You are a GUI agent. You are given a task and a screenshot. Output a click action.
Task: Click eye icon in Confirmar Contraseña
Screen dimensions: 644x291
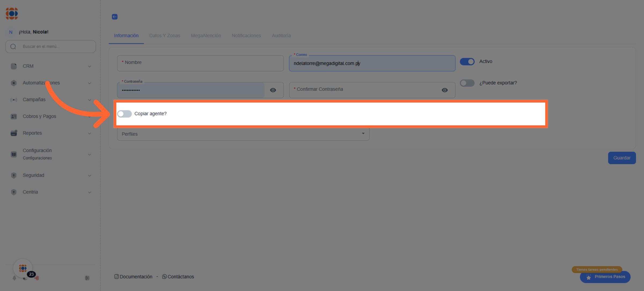tap(445, 90)
